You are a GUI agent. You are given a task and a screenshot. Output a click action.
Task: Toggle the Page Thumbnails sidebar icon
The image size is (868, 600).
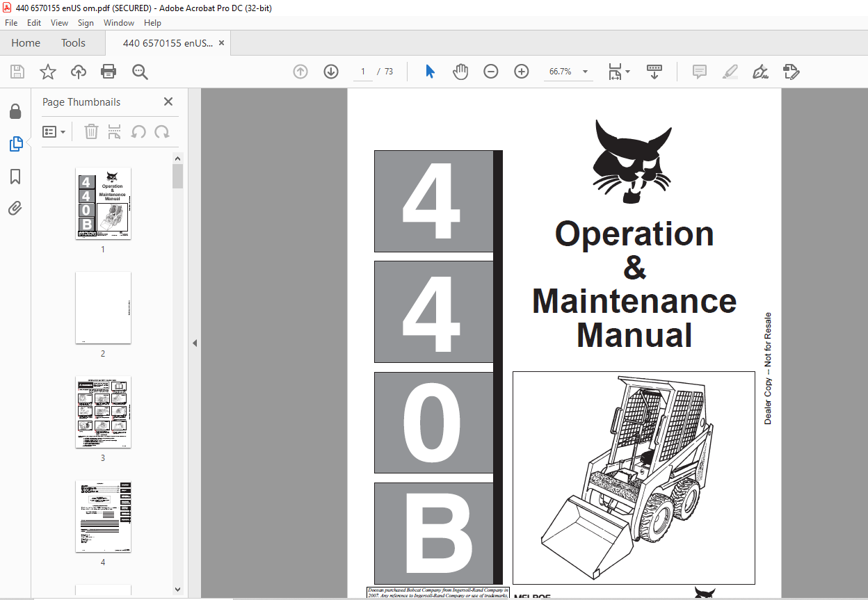coord(15,144)
